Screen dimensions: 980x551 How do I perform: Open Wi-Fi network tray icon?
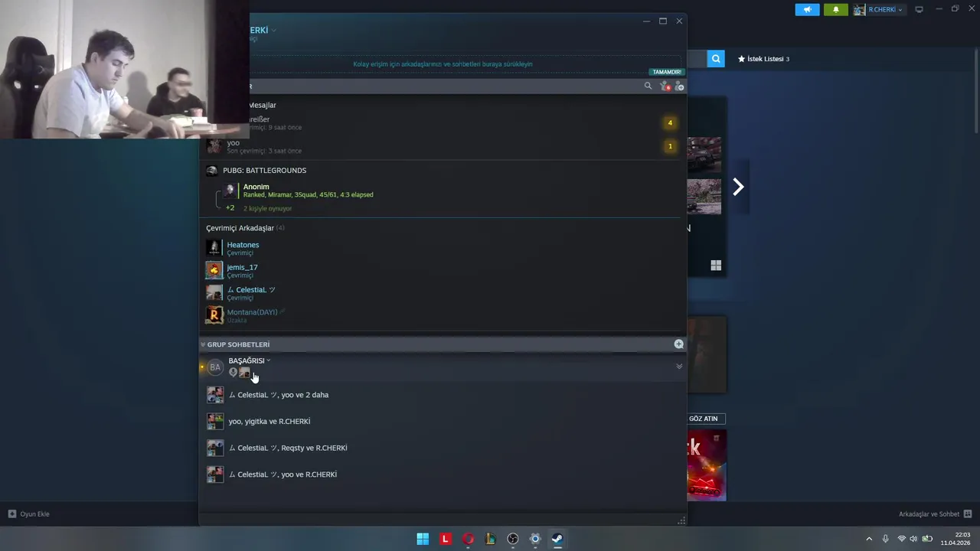click(x=901, y=539)
